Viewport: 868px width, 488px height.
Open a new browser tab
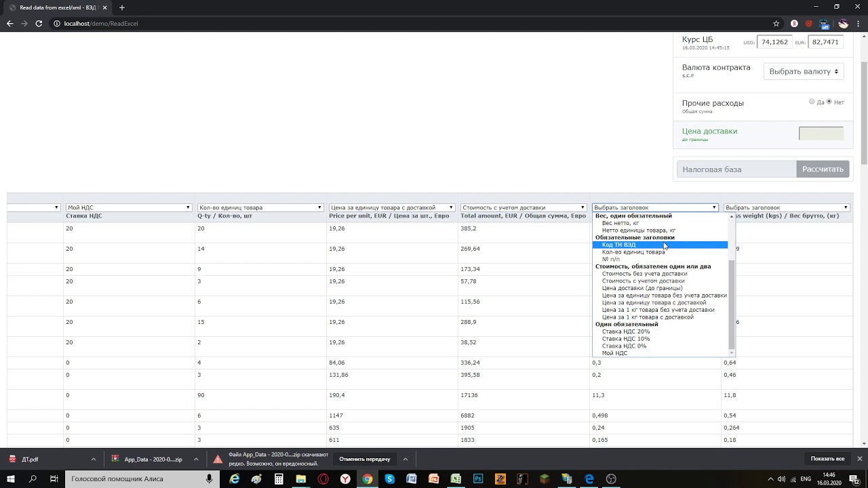[x=122, y=7]
